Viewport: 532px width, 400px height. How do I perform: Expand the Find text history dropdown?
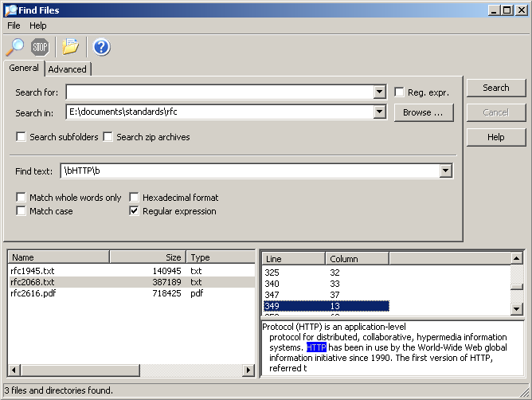pos(445,171)
